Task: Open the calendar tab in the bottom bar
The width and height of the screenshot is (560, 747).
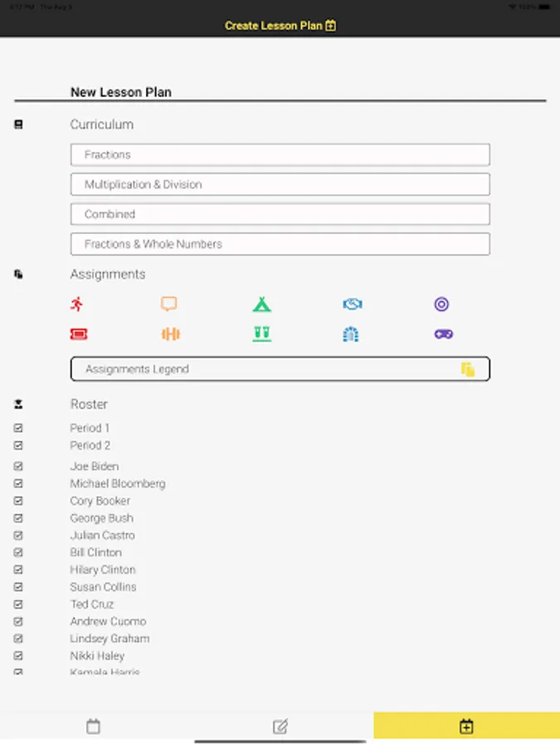Action: tap(93, 727)
